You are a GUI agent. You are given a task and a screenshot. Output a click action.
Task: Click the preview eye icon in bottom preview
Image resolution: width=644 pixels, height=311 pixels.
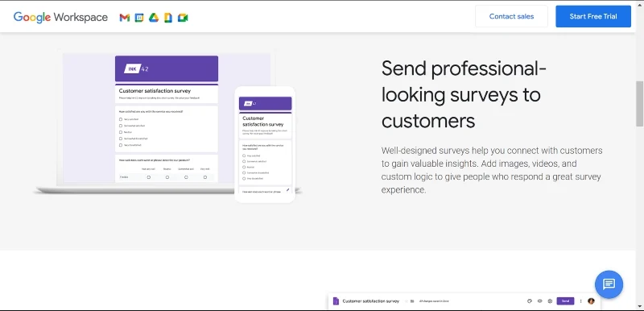pos(539,301)
